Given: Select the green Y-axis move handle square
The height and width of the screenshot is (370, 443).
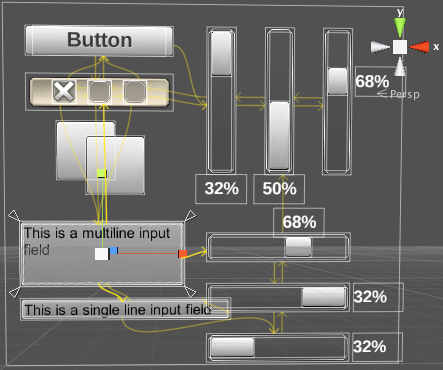Looking at the screenshot, I should coord(101,173).
